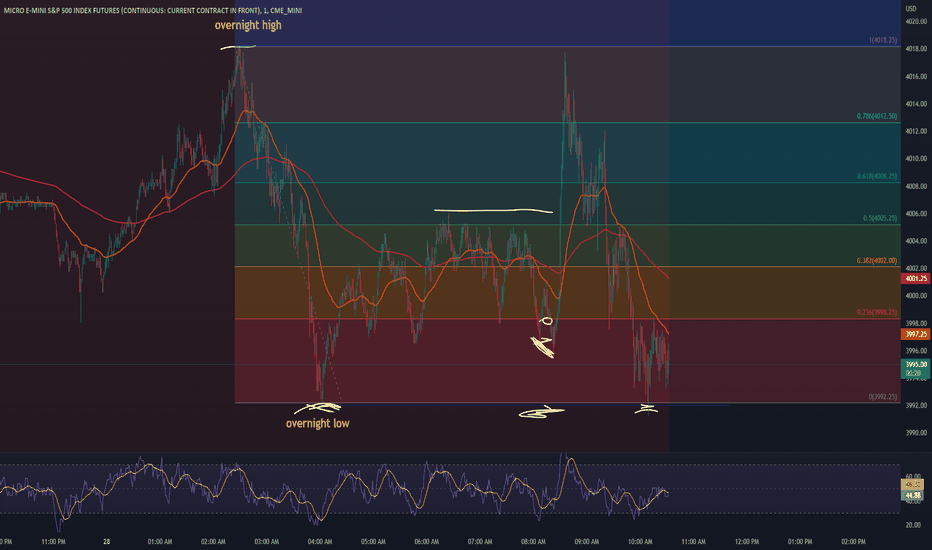
Task: Click the 05:00 AM time axis label
Action: point(373,542)
